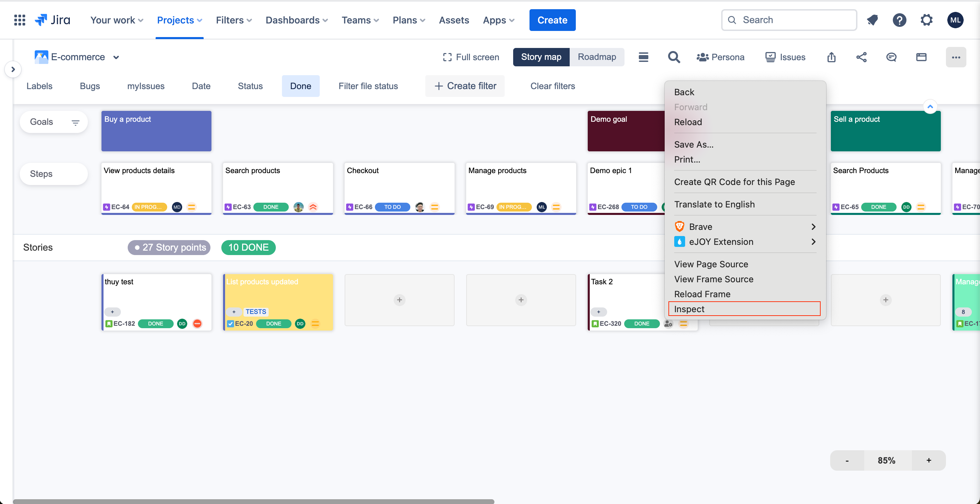The width and height of the screenshot is (980, 504).
Task: Click the blue Create button
Action: (552, 20)
